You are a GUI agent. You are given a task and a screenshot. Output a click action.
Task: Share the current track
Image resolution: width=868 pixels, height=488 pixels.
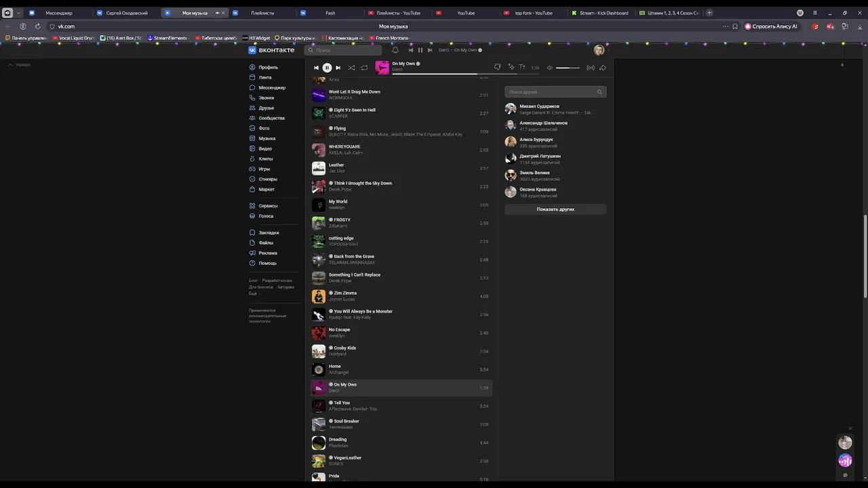coord(603,68)
